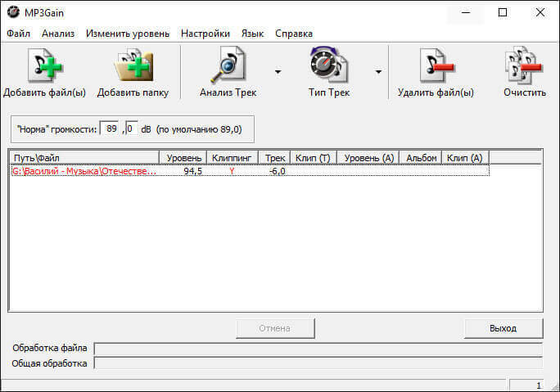This screenshot has width=560, height=392.
Task: Click the target volume field showing 89
Action: (x=109, y=128)
